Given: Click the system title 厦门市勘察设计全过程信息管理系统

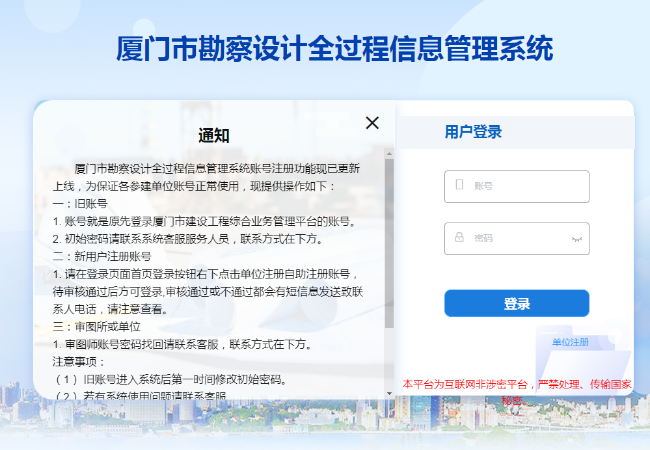Looking at the screenshot, I should [x=335, y=47].
